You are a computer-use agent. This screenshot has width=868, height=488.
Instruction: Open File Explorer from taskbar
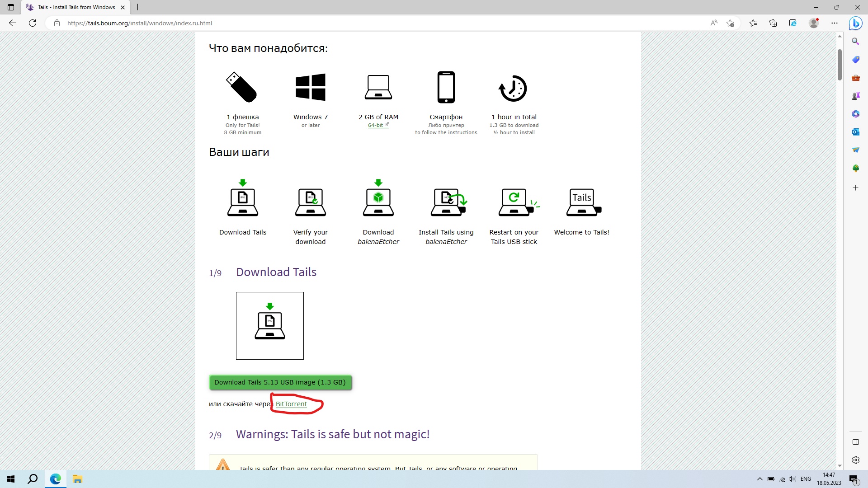click(77, 479)
